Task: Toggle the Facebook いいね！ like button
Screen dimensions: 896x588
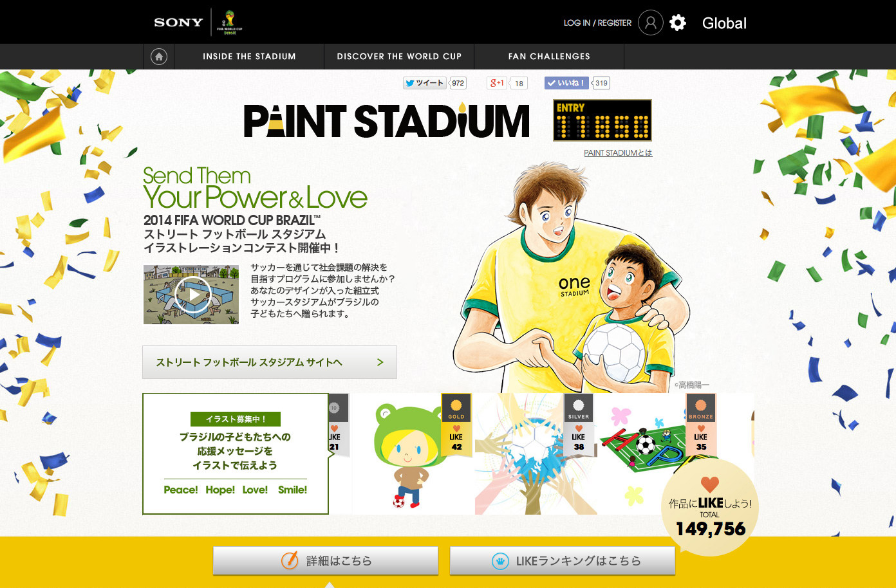Action: tap(566, 83)
